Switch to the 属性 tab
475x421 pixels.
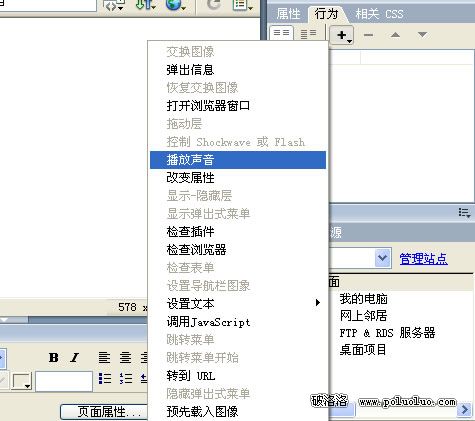pos(289,14)
